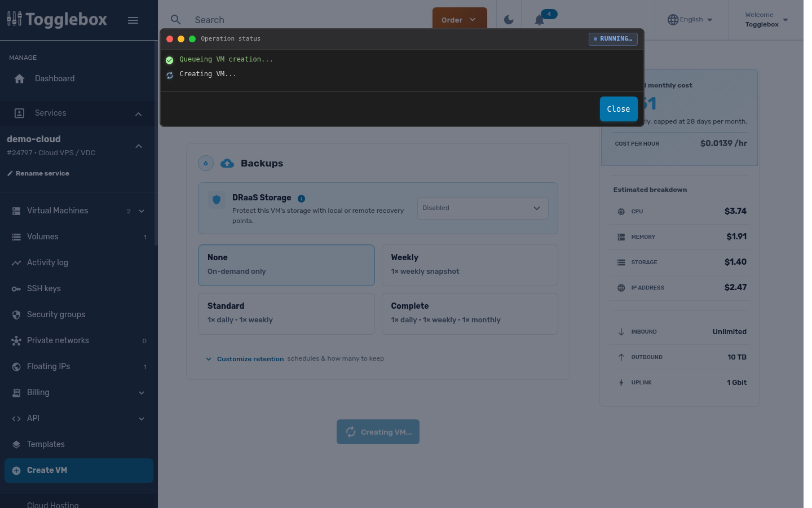Toggle dark mode moon icon
812x508 pixels.
tap(509, 20)
